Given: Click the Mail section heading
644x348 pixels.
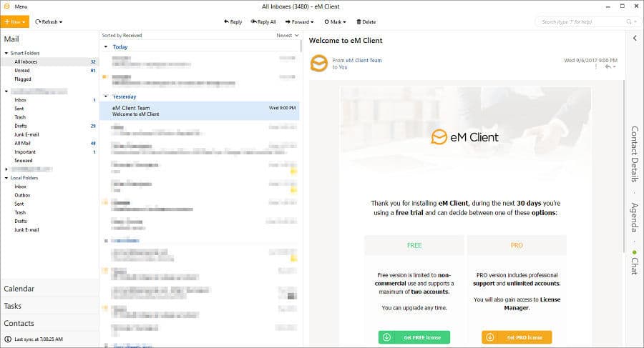Looking at the screenshot, I should [x=11, y=39].
